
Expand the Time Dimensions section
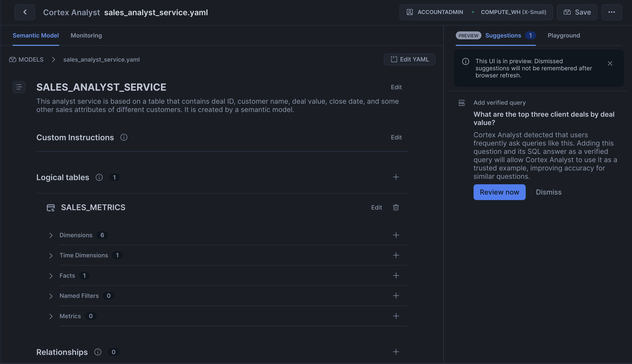(x=51, y=256)
